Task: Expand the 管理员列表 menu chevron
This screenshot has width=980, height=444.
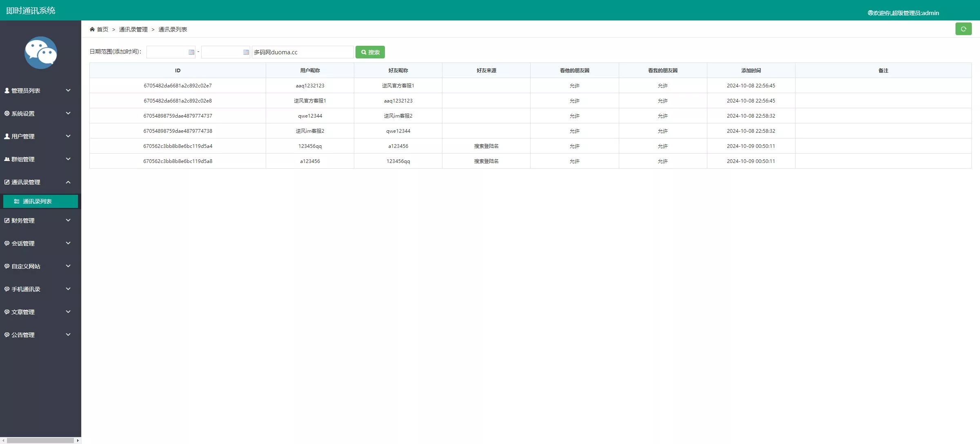Action: [68, 90]
